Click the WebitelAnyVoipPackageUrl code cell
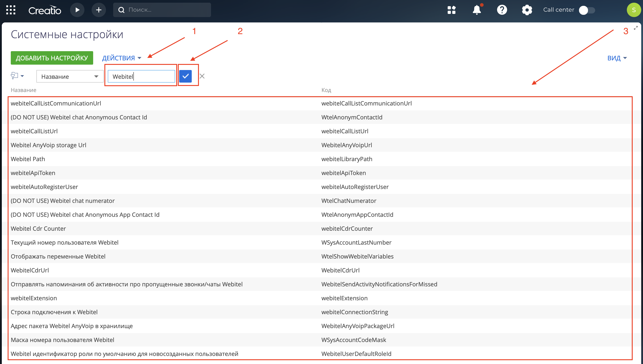The height and width of the screenshot is (364, 643). click(358, 326)
